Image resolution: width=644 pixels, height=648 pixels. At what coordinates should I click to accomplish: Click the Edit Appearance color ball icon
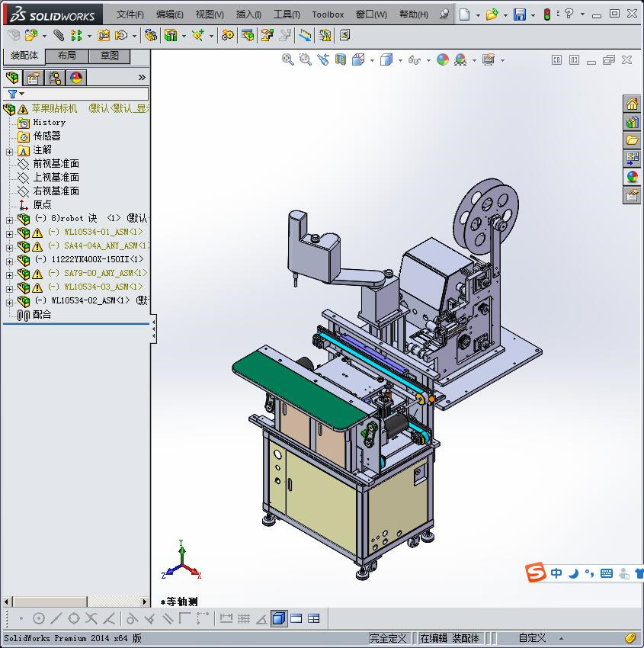(443, 59)
